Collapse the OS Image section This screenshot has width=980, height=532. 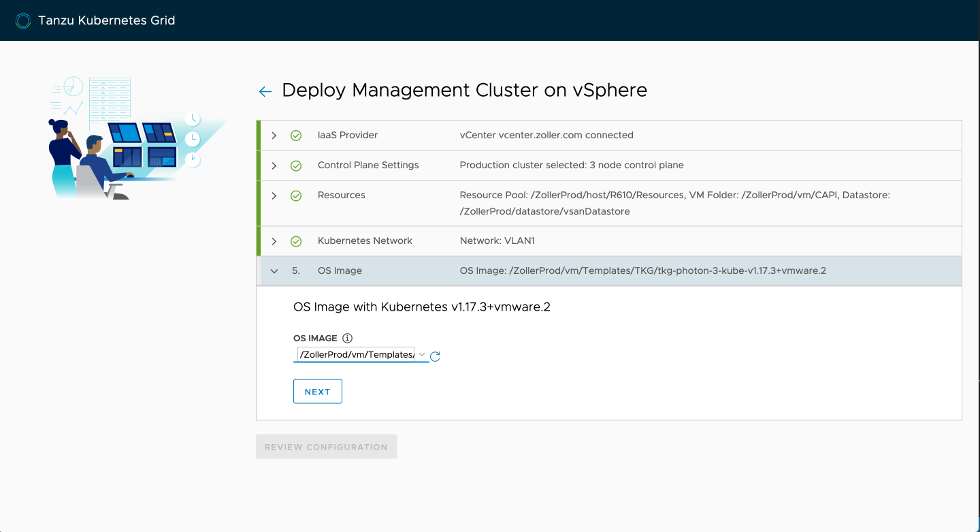point(274,271)
